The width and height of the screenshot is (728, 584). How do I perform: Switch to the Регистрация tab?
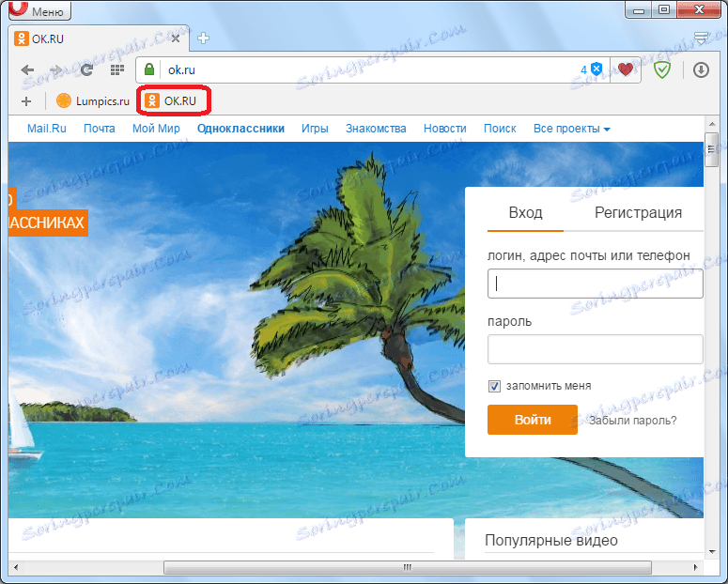638,212
